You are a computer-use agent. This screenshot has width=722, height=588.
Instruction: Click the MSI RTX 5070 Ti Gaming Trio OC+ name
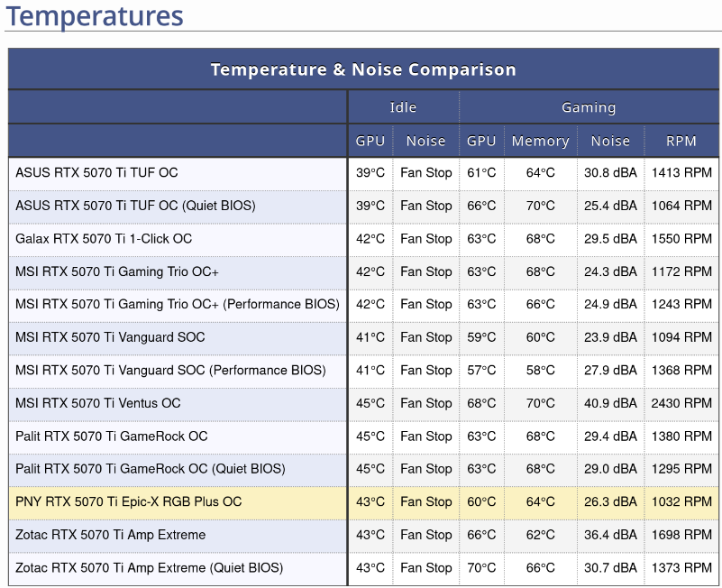[117, 271]
